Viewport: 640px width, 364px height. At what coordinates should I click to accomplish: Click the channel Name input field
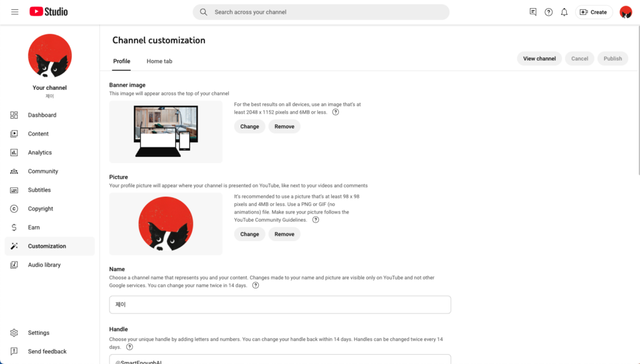click(280, 305)
